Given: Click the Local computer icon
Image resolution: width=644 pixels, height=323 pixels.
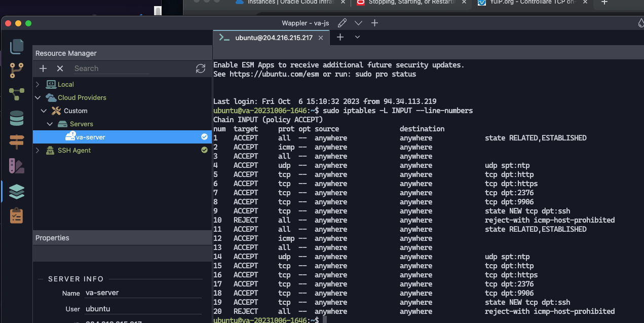Looking at the screenshot, I should tap(51, 84).
